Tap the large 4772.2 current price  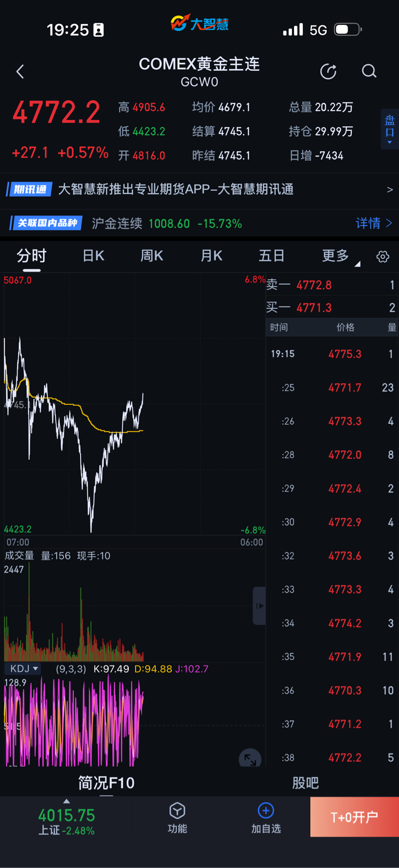56,113
